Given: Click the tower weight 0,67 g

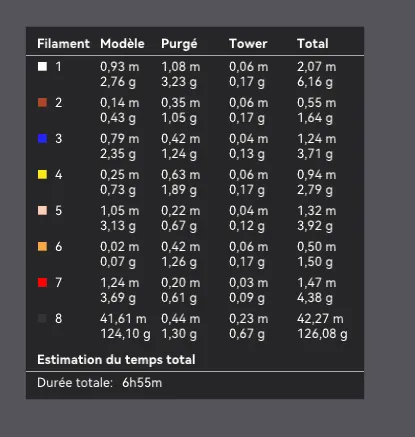Looking at the screenshot, I should [247, 334].
